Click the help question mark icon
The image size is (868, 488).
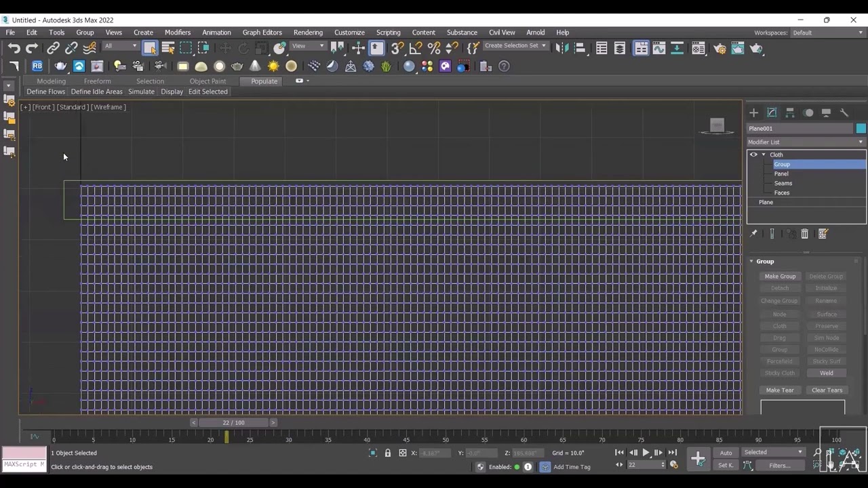504,66
